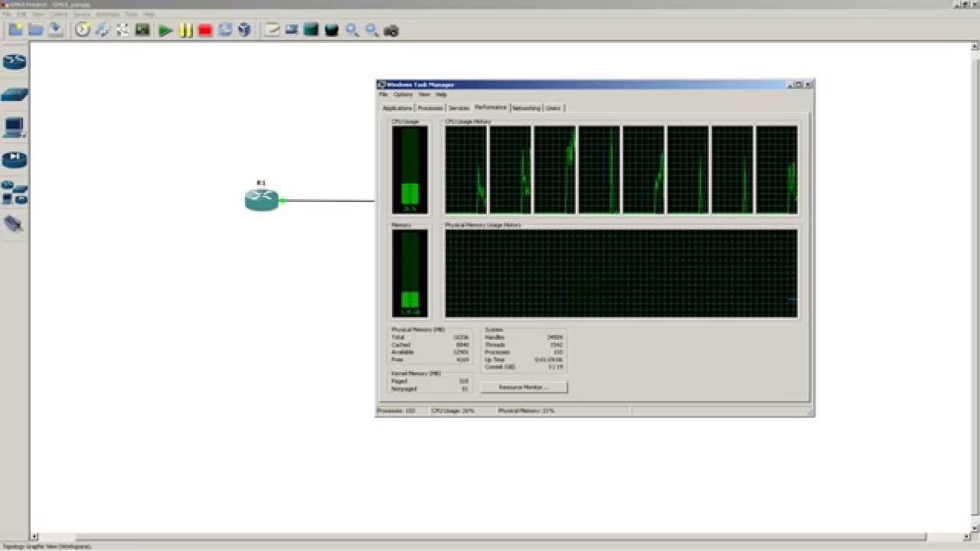Start all devices with green play button
Viewport: 980px width, 551px height.
click(x=165, y=31)
